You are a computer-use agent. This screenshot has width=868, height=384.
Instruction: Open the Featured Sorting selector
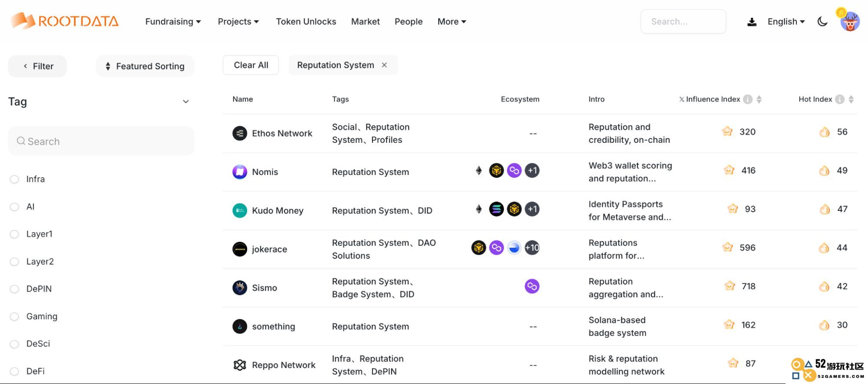145,66
